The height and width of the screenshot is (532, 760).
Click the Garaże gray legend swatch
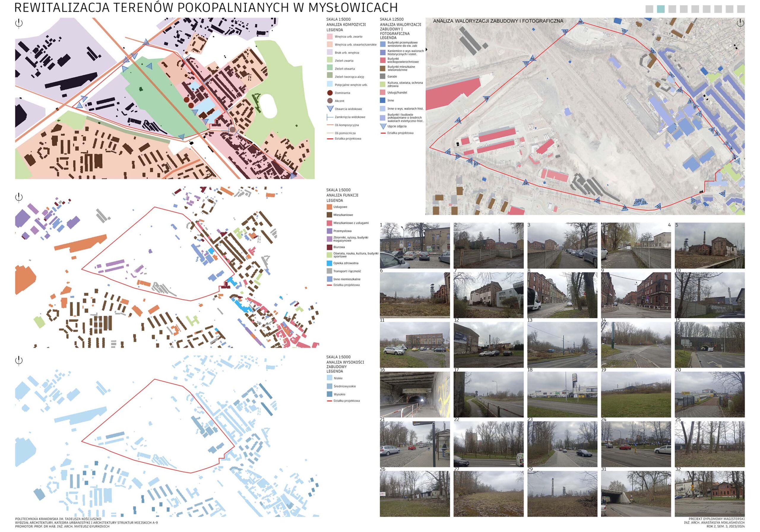[x=383, y=77]
